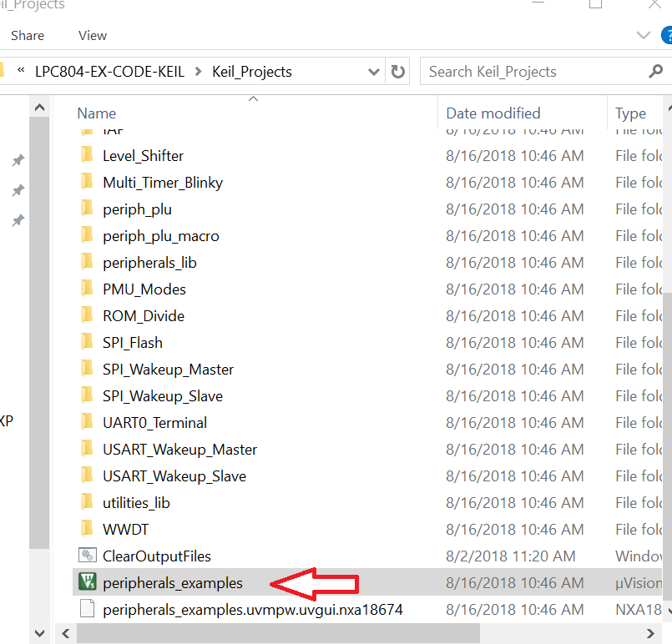
Task: Click the UART0_Terminal folder icon
Action: click(x=87, y=422)
